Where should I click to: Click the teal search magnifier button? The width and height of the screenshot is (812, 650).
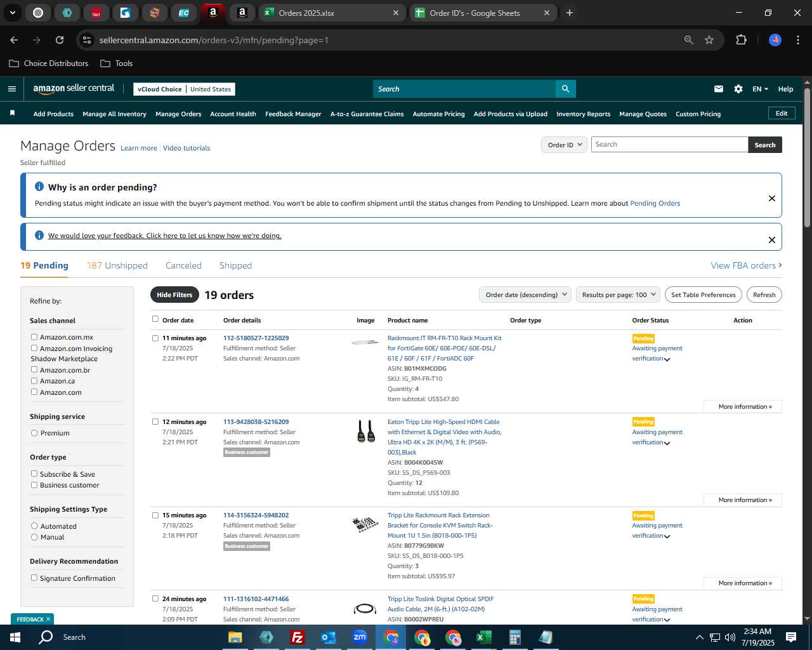coord(565,89)
